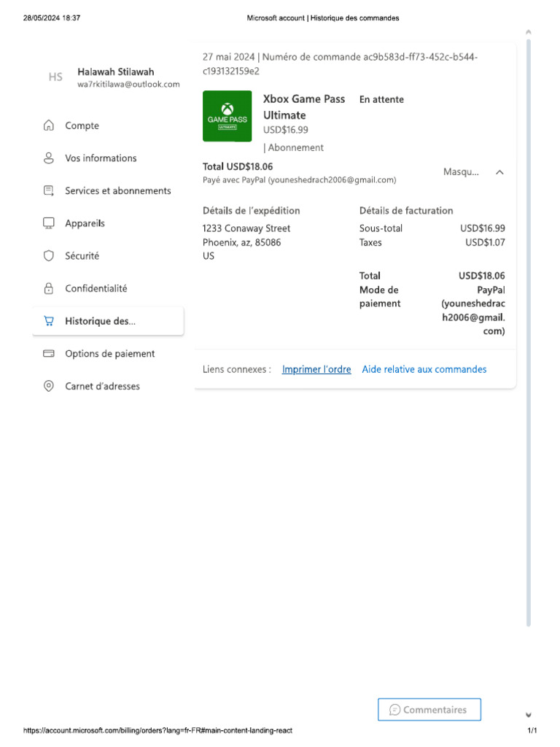
Task: Click the account.microsoft.com URL in footer
Action: tap(157, 730)
